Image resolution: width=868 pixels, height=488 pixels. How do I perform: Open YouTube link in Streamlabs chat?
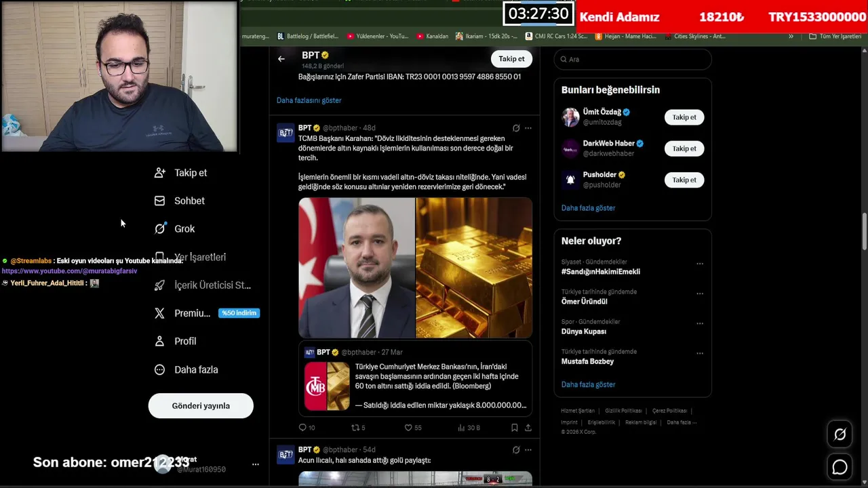pos(69,271)
